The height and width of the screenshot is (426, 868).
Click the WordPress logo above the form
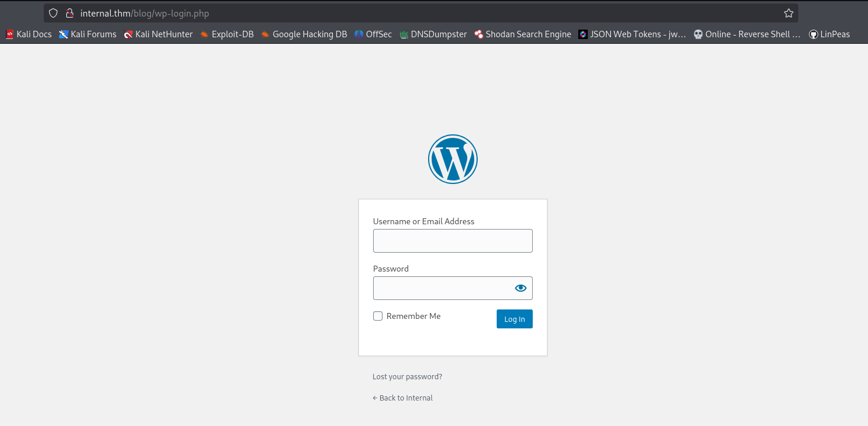452,159
